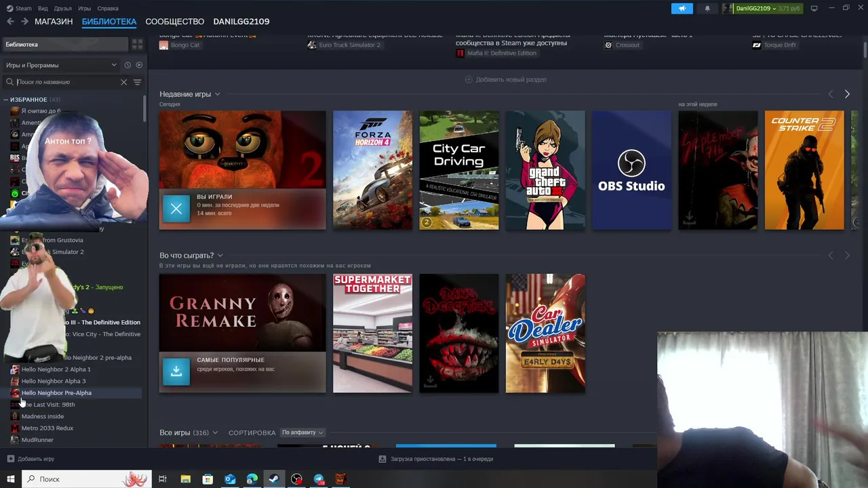Show next recent games with right chevron
The width and height of the screenshot is (868, 488).
(847, 94)
